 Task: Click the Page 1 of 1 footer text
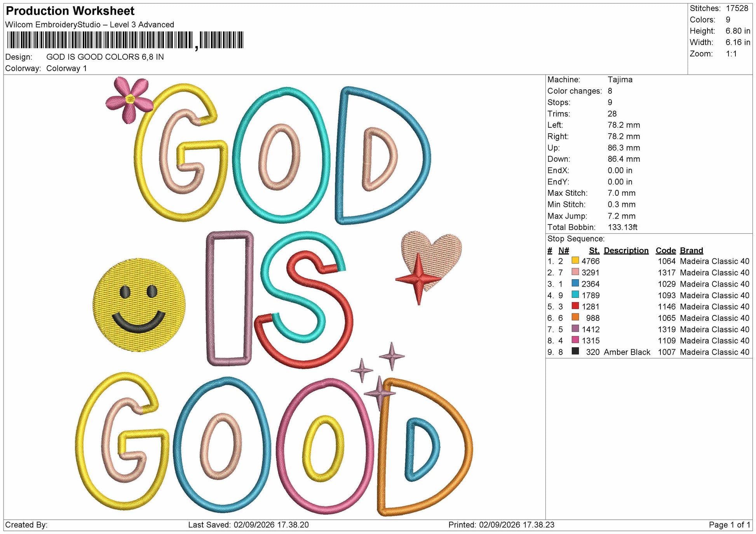tap(730, 525)
